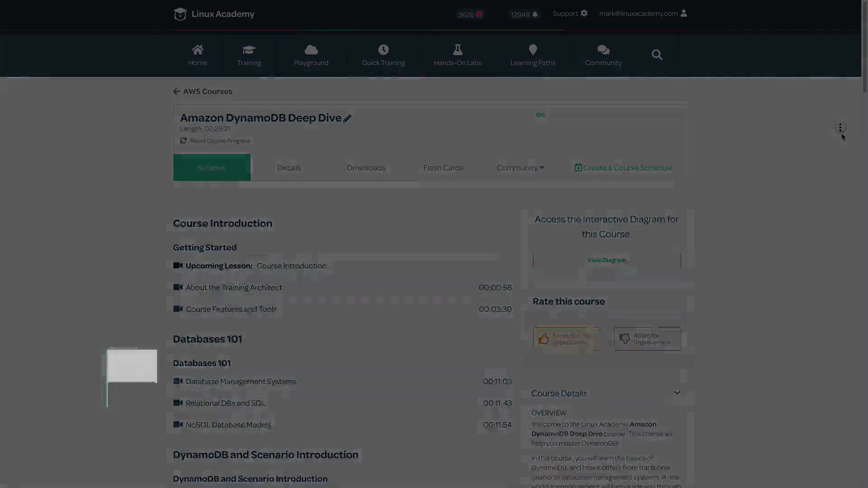This screenshot has width=868, height=488.
Task: Open the three-dot overflow menu
Action: coord(840,128)
